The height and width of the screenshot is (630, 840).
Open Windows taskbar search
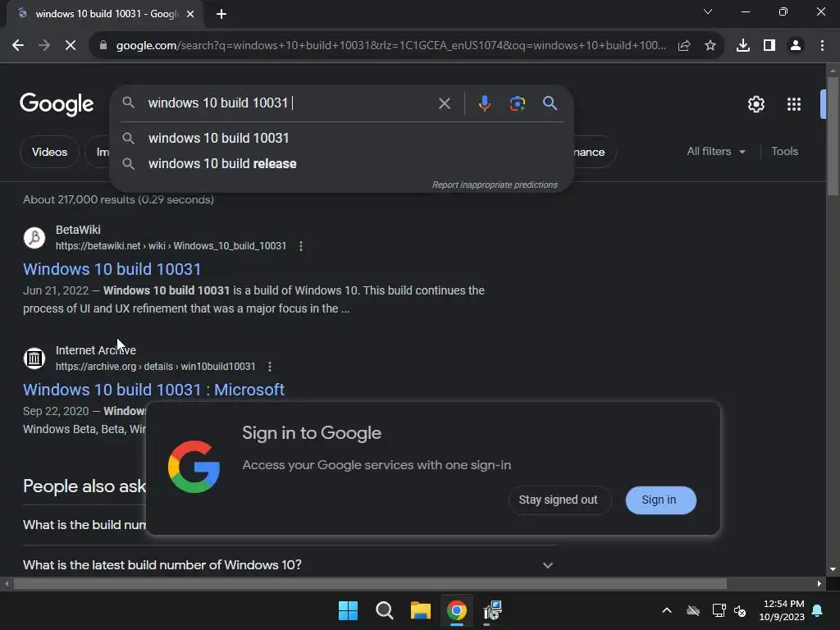[x=385, y=610]
